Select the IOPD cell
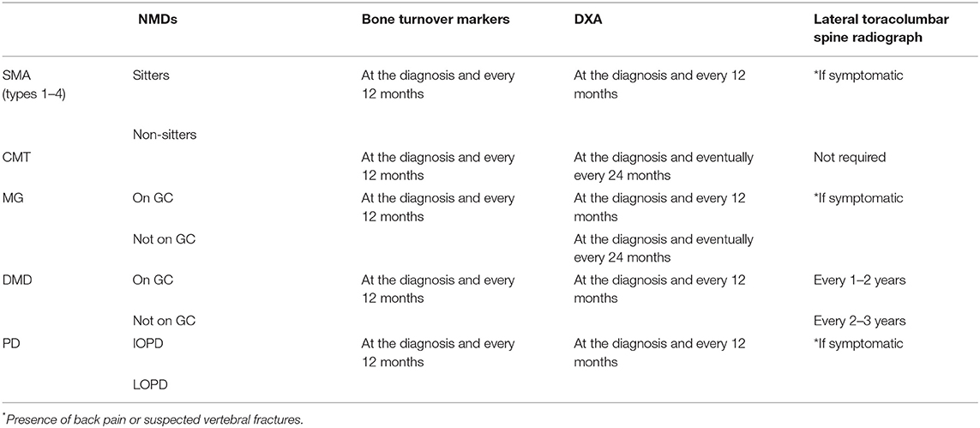 tap(149, 343)
